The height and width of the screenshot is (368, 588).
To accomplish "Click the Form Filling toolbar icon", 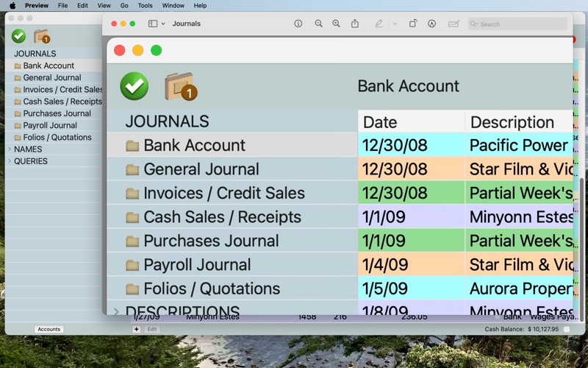I will click(x=453, y=24).
